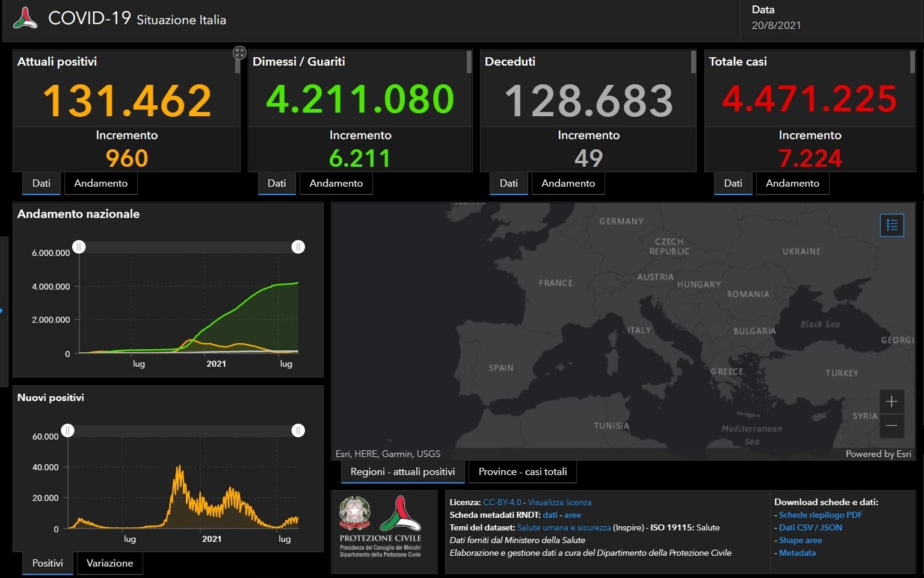
Task: Open the Schede riepilogo PDF link
Action: click(821, 515)
